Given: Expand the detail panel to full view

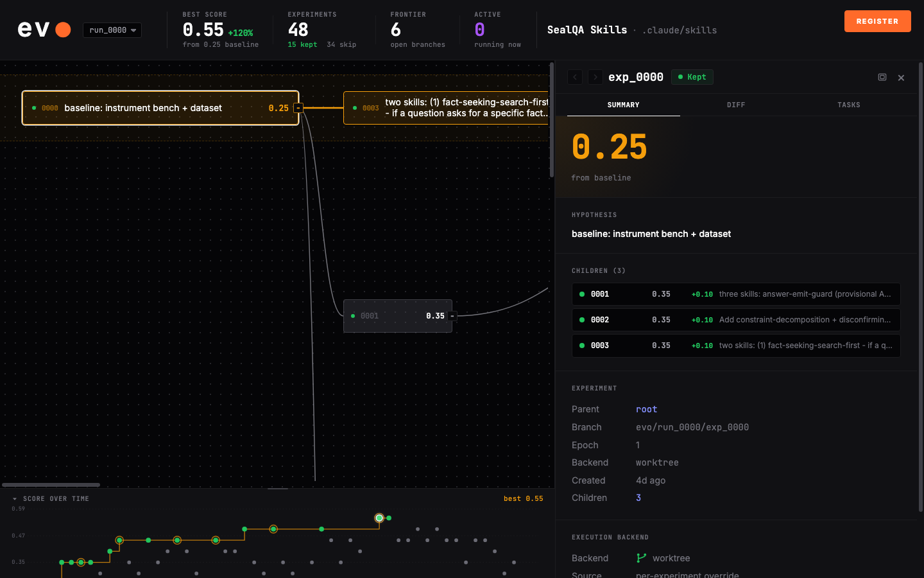Looking at the screenshot, I should (x=882, y=77).
